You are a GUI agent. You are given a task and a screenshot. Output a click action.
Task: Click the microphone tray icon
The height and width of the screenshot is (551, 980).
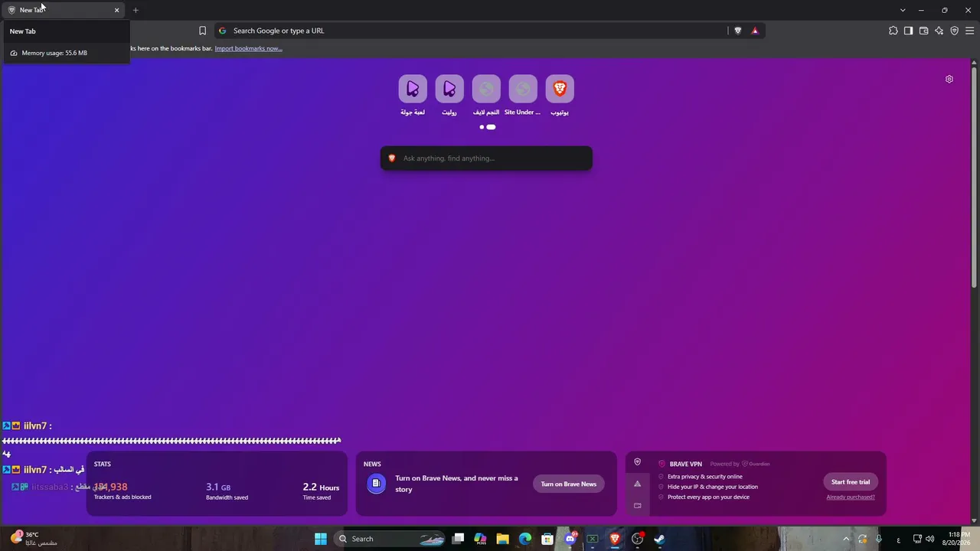tap(877, 539)
